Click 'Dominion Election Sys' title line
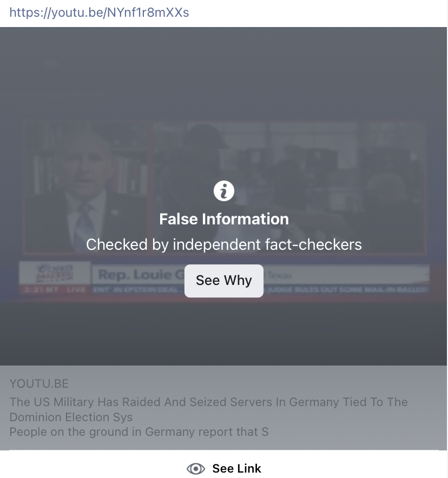 coord(71,417)
